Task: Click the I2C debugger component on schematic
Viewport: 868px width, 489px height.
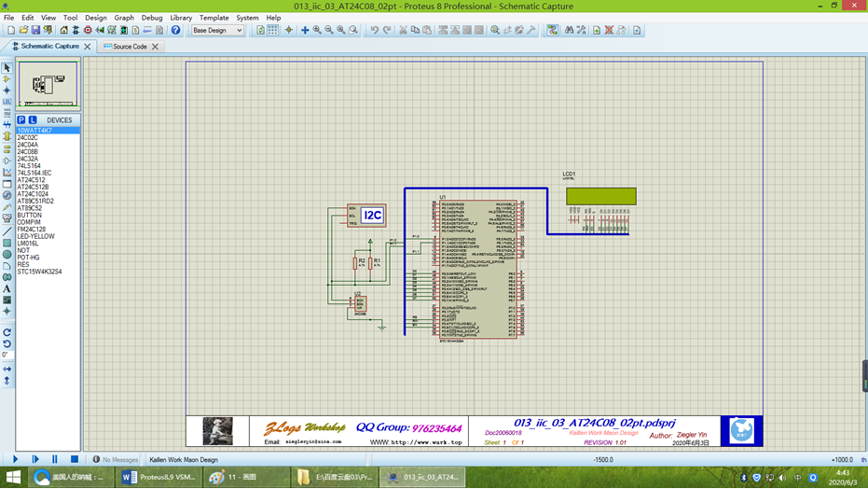Action: (366, 216)
